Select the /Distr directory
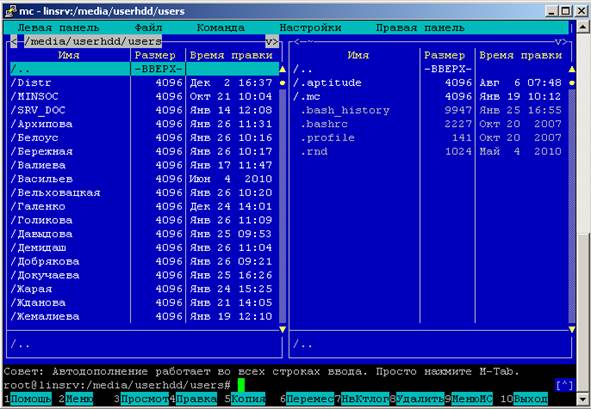591x409 pixels. tap(144, 83)
